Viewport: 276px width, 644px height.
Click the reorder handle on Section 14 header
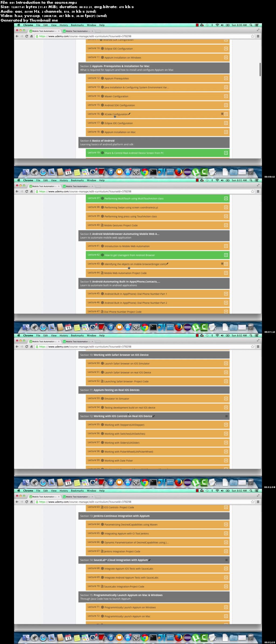tap(226, 560)
